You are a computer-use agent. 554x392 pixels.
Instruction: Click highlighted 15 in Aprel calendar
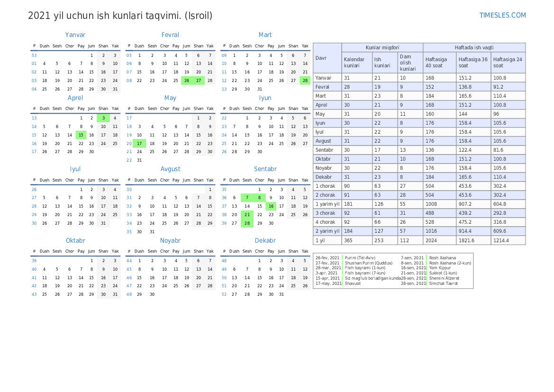click(x=81, y=135)
